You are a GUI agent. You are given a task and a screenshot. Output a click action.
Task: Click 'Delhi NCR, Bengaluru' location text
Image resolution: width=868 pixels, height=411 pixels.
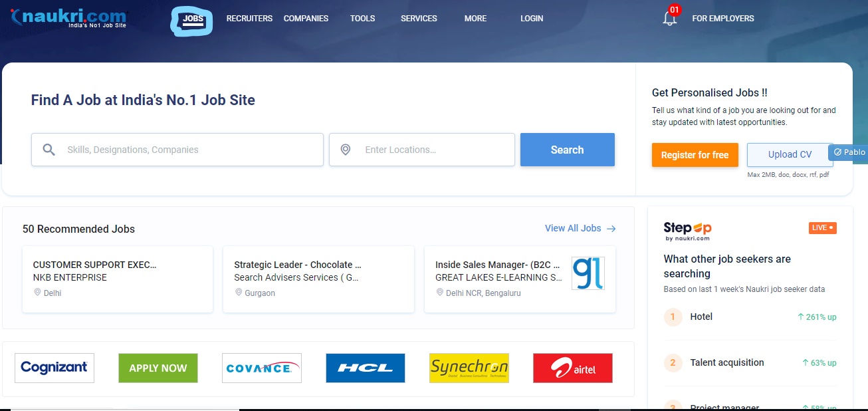483,293
